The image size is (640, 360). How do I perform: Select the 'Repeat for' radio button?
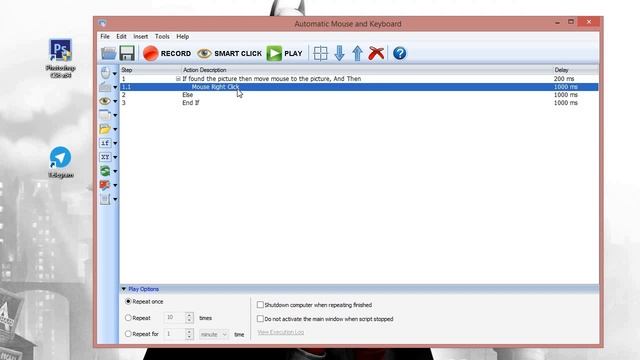point(128,334)
